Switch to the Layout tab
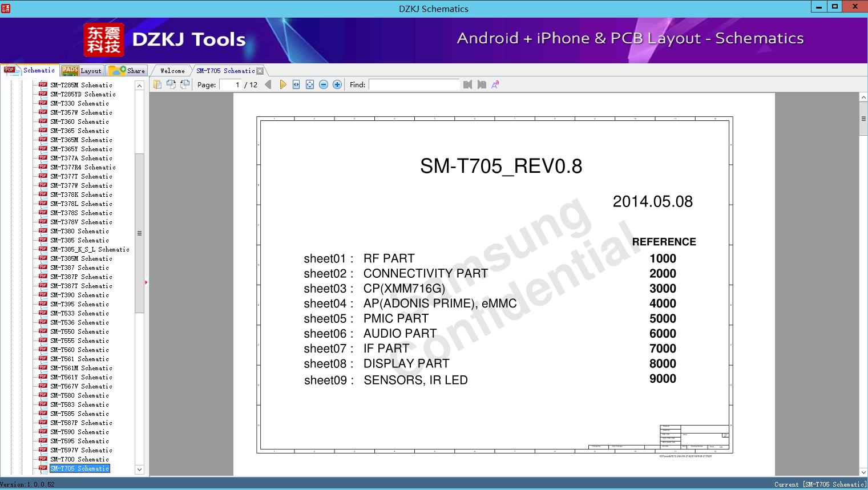 tap(82, 71)
